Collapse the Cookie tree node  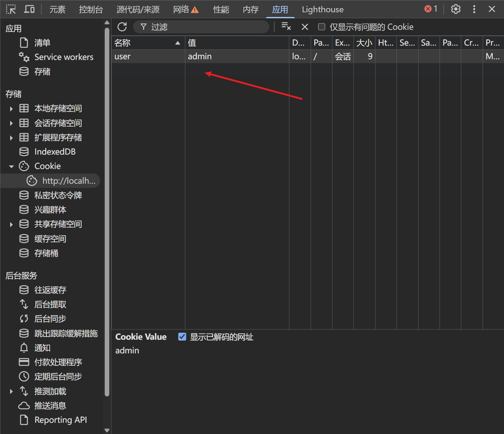11,167
